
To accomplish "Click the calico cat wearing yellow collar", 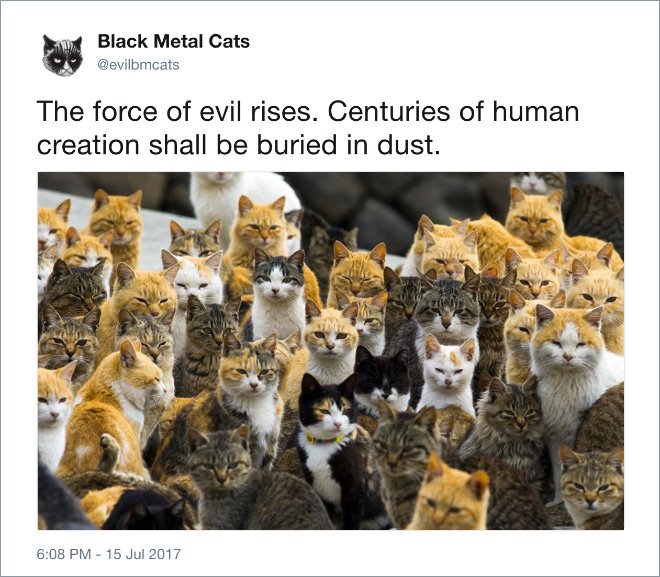I will click(328, 438).
